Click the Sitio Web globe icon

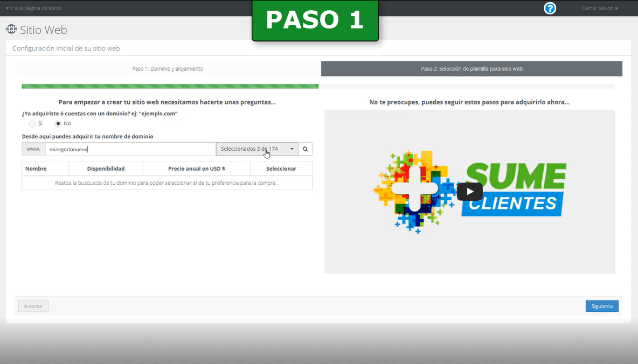point(11,29)
